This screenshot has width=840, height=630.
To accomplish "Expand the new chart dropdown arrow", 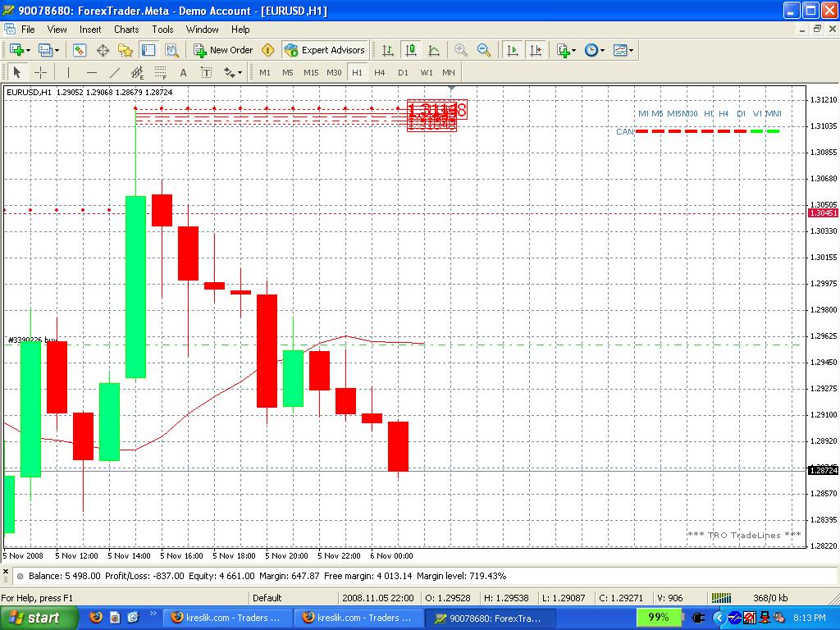I will (x=29, y=50).
